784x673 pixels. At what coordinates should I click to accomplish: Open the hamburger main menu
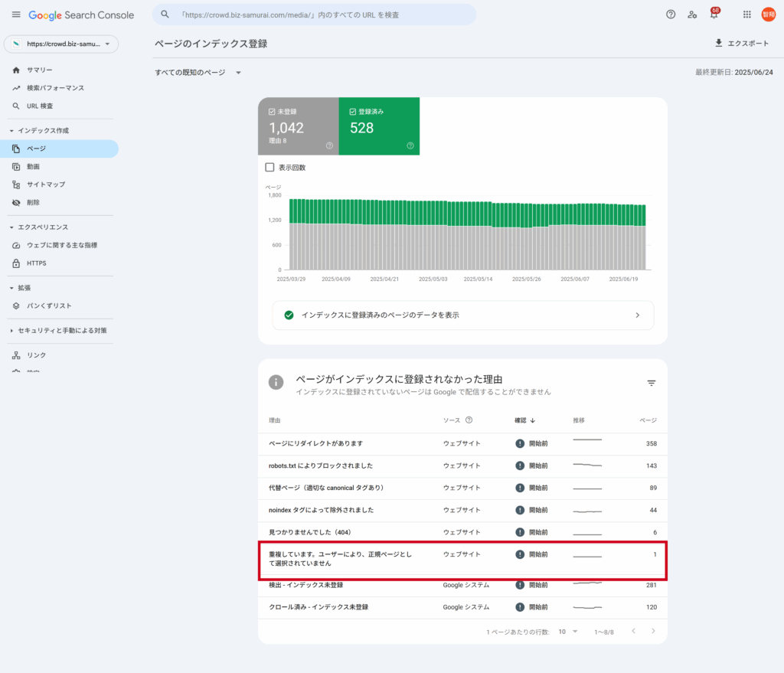click(16, 15)
